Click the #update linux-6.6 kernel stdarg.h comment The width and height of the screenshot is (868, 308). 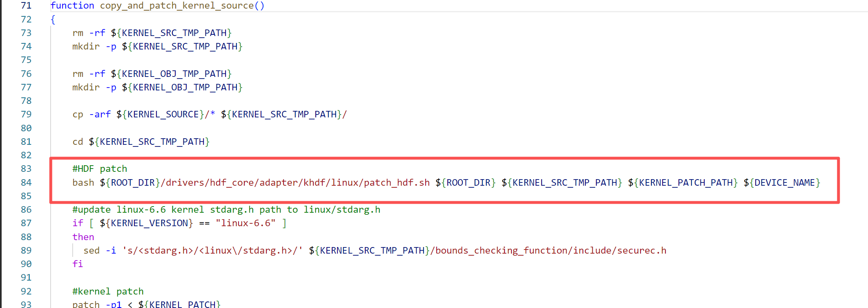point(226,210)
